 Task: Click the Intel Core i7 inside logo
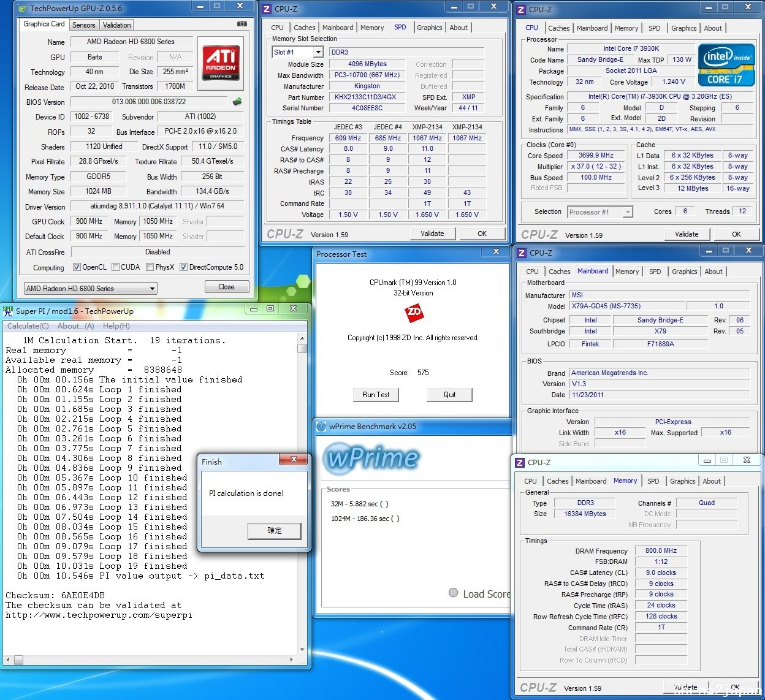726,64
